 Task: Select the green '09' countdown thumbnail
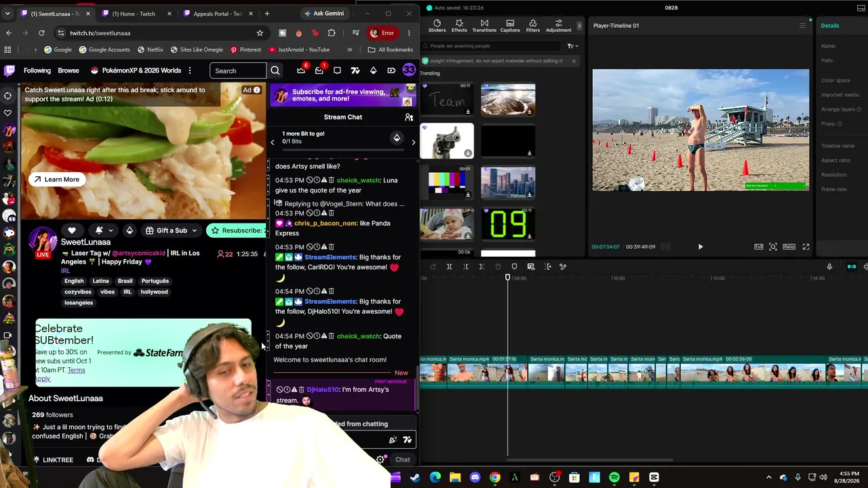pyautogui.click(x=508, y=224)
